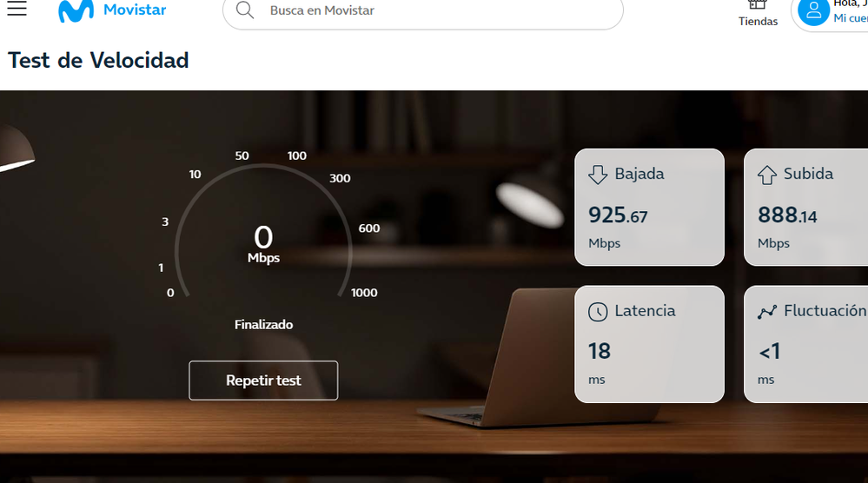Click the Repetir test button
868x483 pixels.
[263, 380]
